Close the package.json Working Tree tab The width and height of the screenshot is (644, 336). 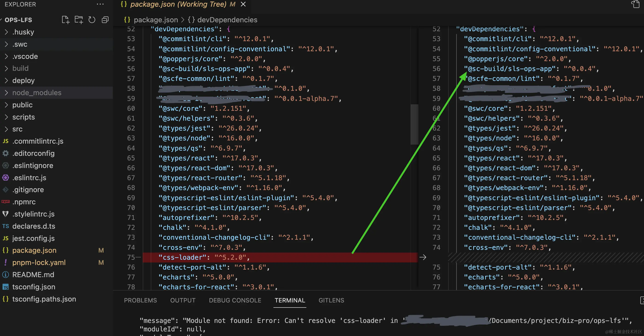[243, 4]
